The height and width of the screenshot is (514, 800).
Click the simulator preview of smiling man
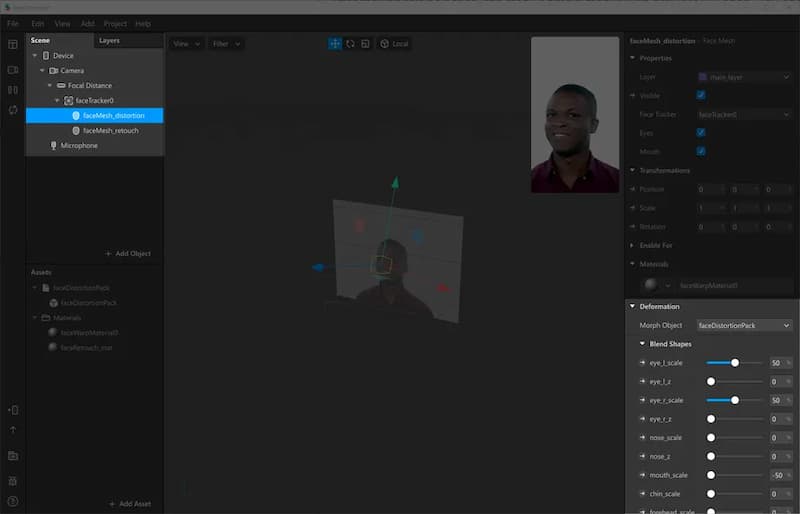tap(575, 114)
